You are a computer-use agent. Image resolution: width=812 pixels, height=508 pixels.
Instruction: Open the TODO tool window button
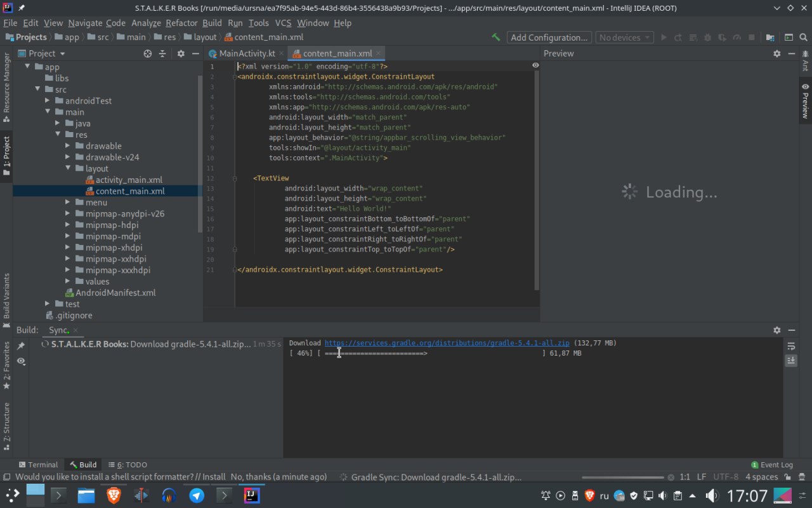pyautogui.click(x=128, y=465)
